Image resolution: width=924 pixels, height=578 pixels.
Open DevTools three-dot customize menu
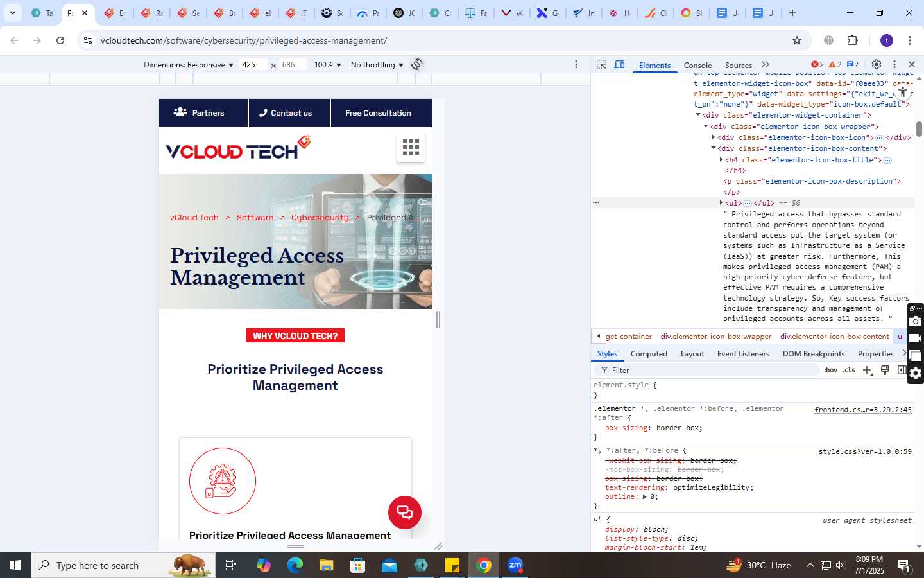pos(894,64)
